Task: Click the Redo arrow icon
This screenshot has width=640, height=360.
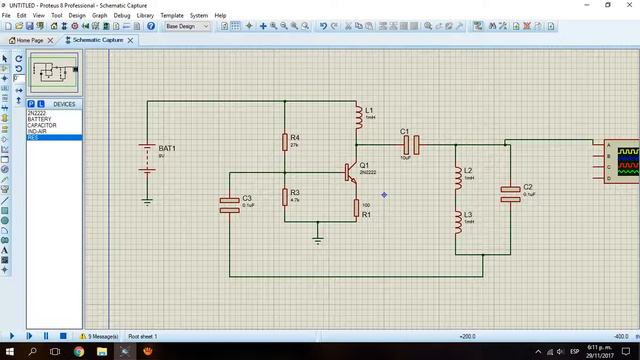Action: [334, 26]
